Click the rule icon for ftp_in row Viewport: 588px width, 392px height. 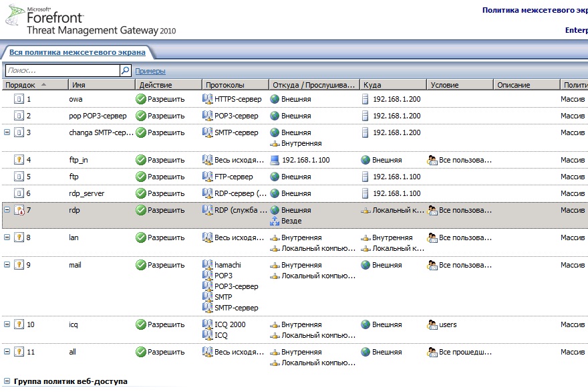pos(19,160)
